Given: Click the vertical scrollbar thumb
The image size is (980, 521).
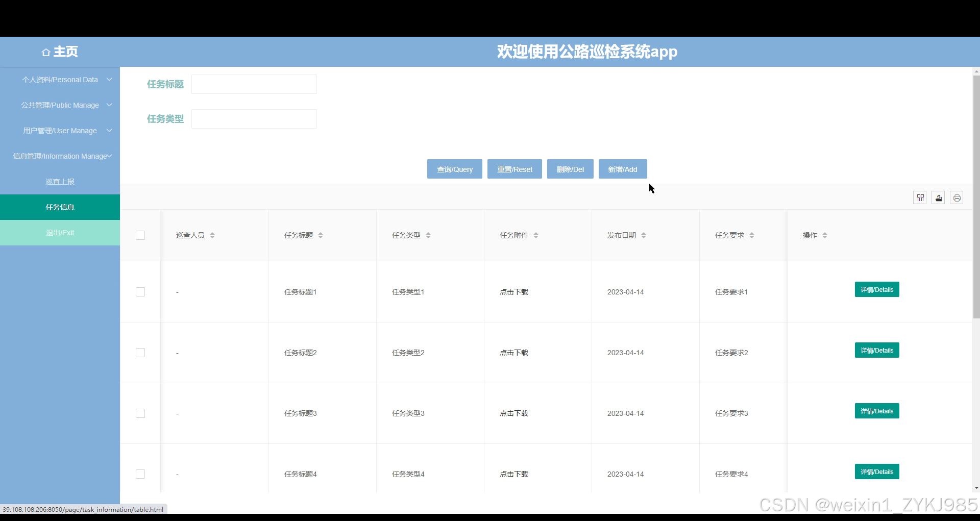Looking at the screenshot, I should tap(976, 196).
